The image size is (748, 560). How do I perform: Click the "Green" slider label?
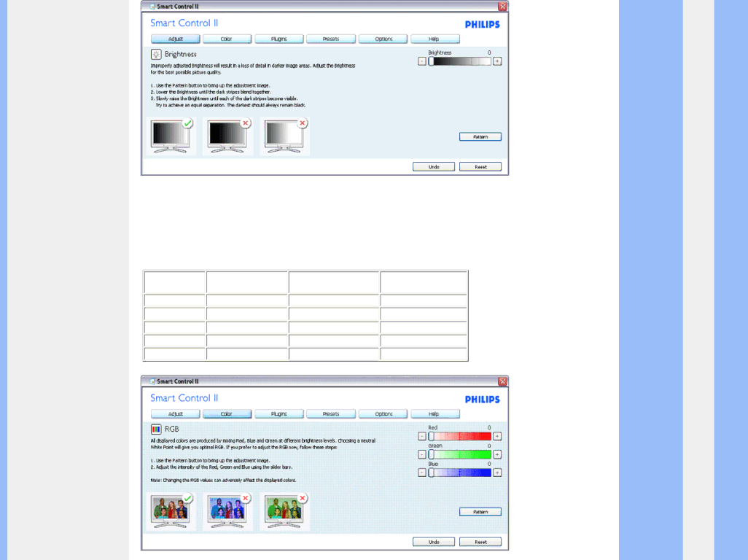tap(435, 446)
